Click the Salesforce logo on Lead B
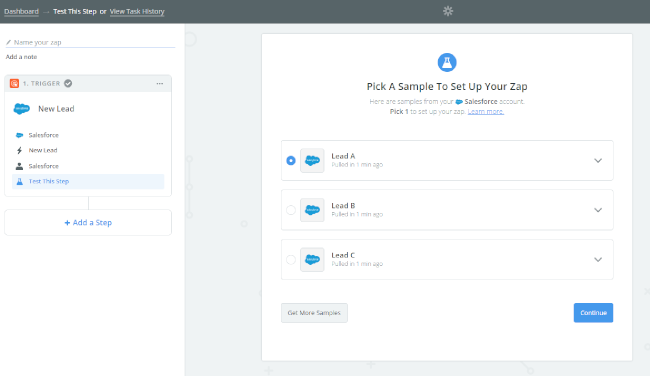 click(x=312, y=210)
